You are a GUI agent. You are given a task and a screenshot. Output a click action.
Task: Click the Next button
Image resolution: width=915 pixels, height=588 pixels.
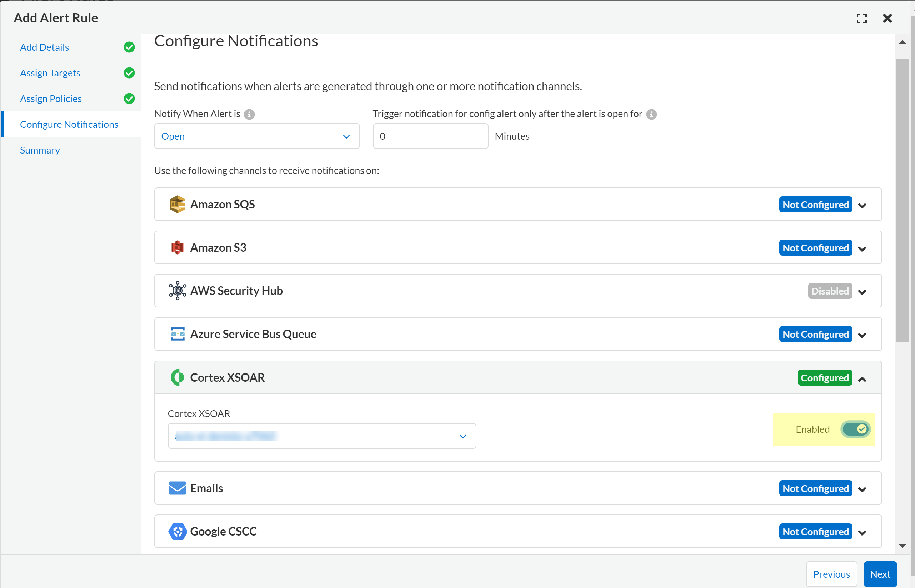880,574
